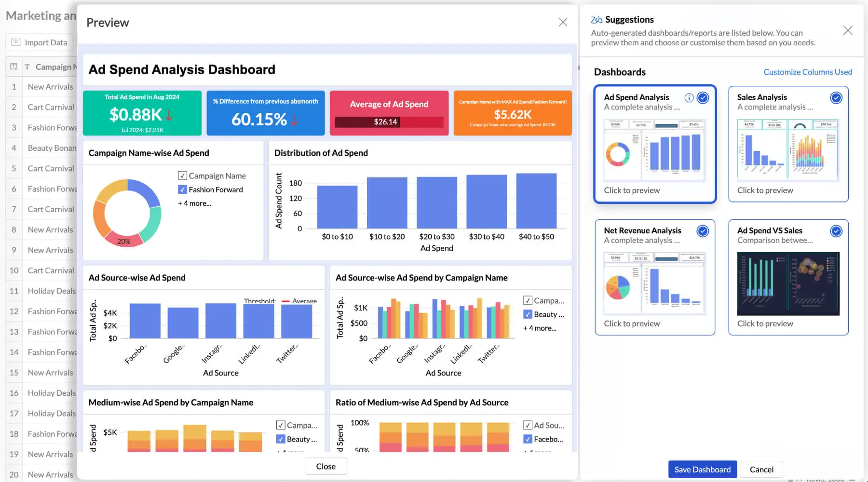Preview the Ad Spend VS Sales thumbnail

click(x=788, y=283)
